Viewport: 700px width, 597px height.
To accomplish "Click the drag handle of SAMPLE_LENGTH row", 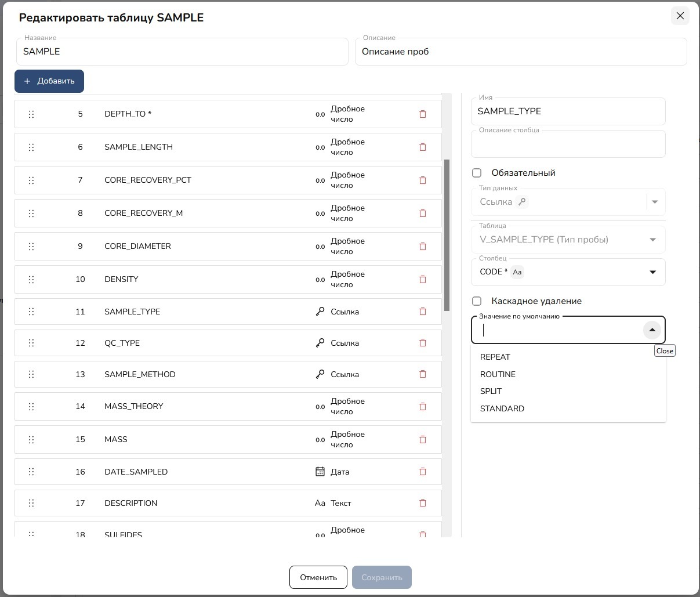I will [31, 147].
